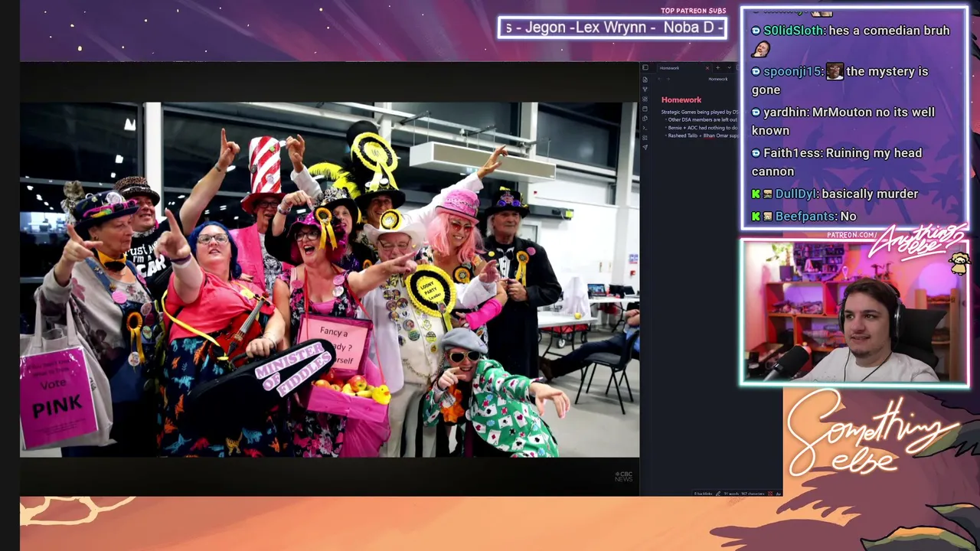
Task: Click the file icon atop the notes ribbon
Action: pos(645,80)
